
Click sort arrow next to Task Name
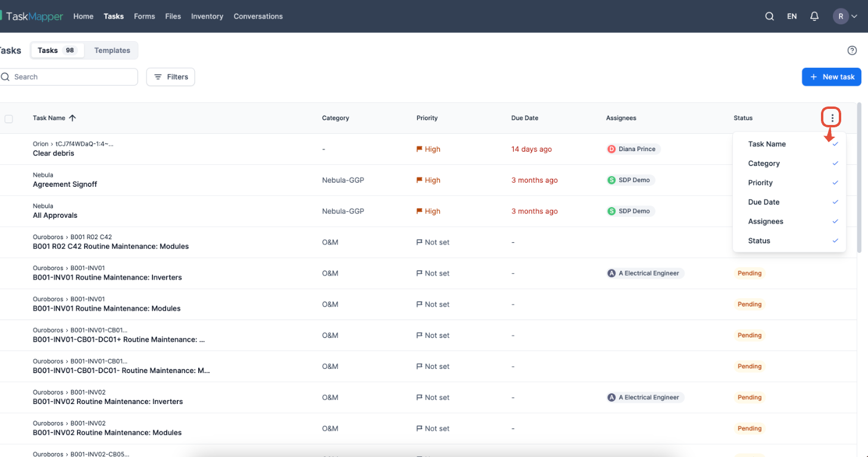[73, 118]
